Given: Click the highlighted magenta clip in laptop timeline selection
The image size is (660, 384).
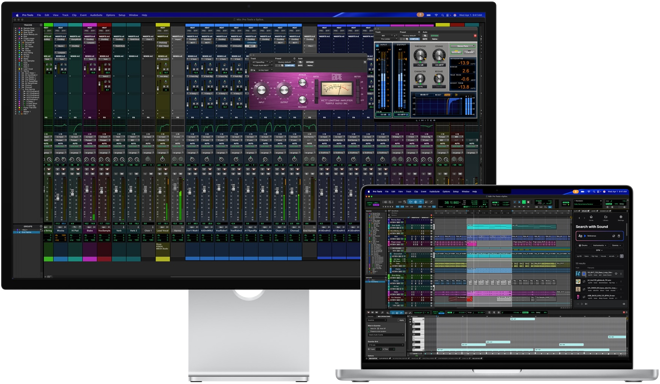Looking at the screenshot, I should point(489,293).
